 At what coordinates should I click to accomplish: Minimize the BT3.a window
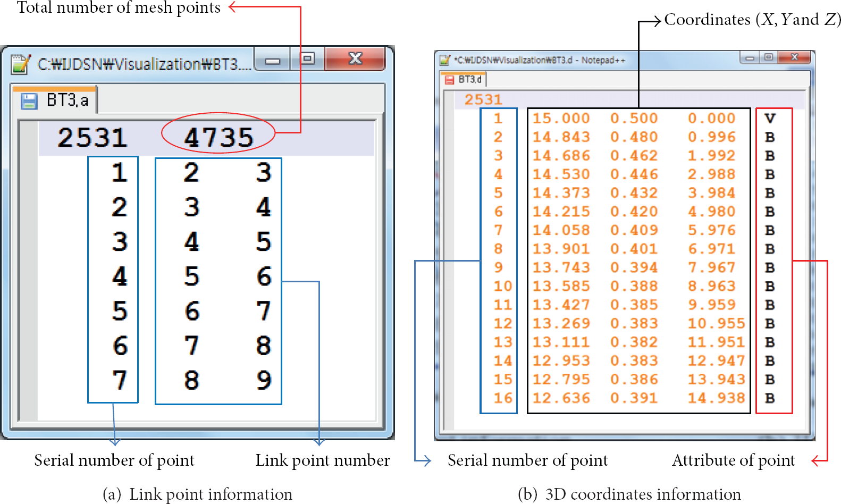[273, 60]
